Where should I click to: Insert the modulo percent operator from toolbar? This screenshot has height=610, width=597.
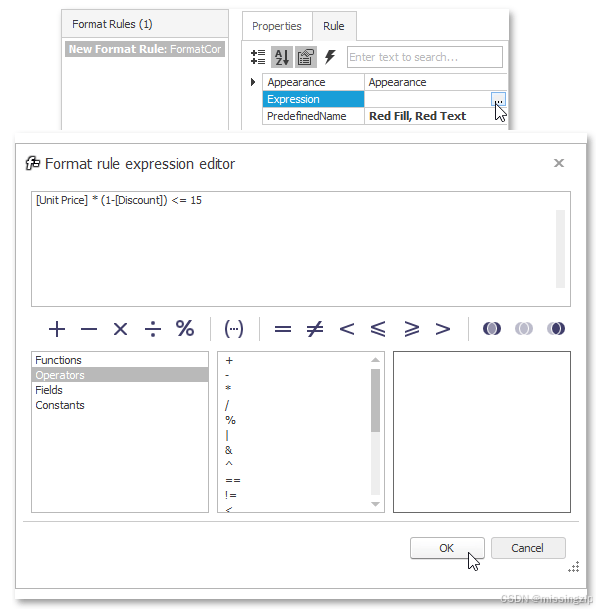[x=185, y=329]
